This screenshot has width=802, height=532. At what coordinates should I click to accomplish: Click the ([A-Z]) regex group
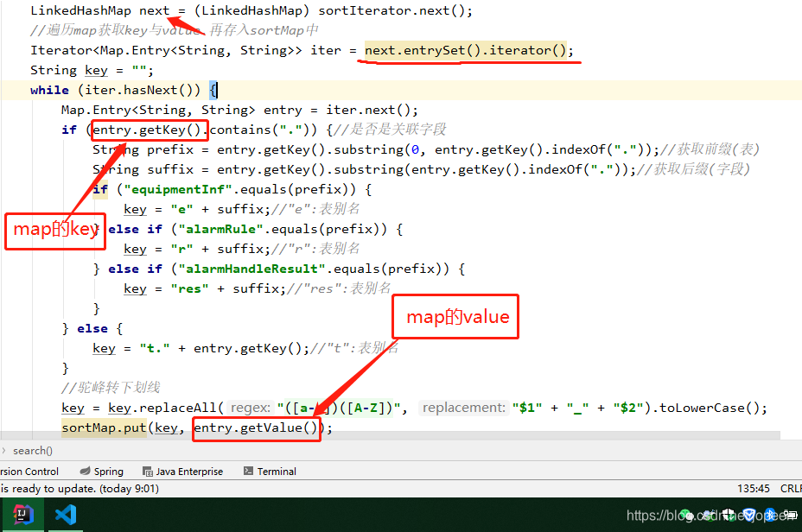(x=366, y=408)
